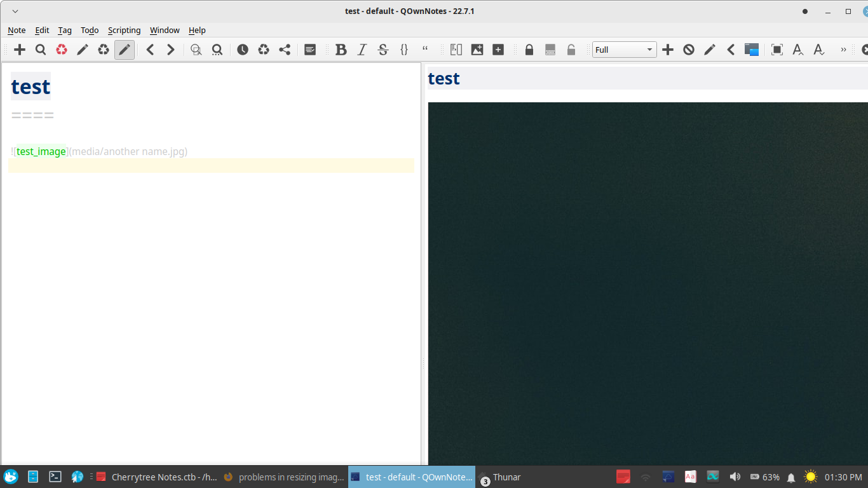
Task: Insert a code block with the braces icon
Action: (404, 50)
